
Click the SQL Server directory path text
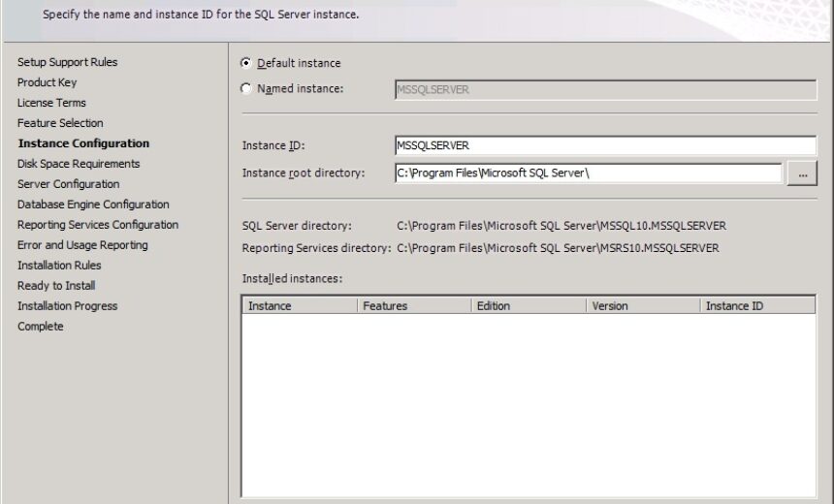pos(561,226)
